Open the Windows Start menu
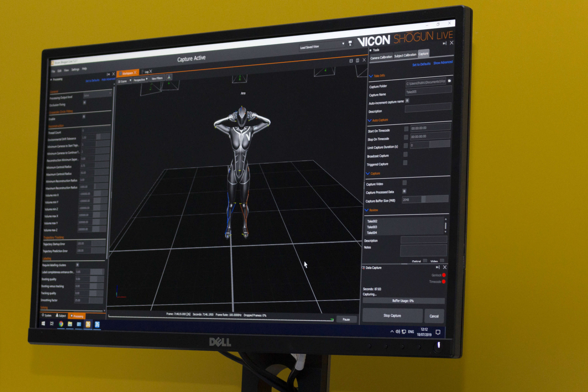 pyautogui.click(x=43, y=323)
